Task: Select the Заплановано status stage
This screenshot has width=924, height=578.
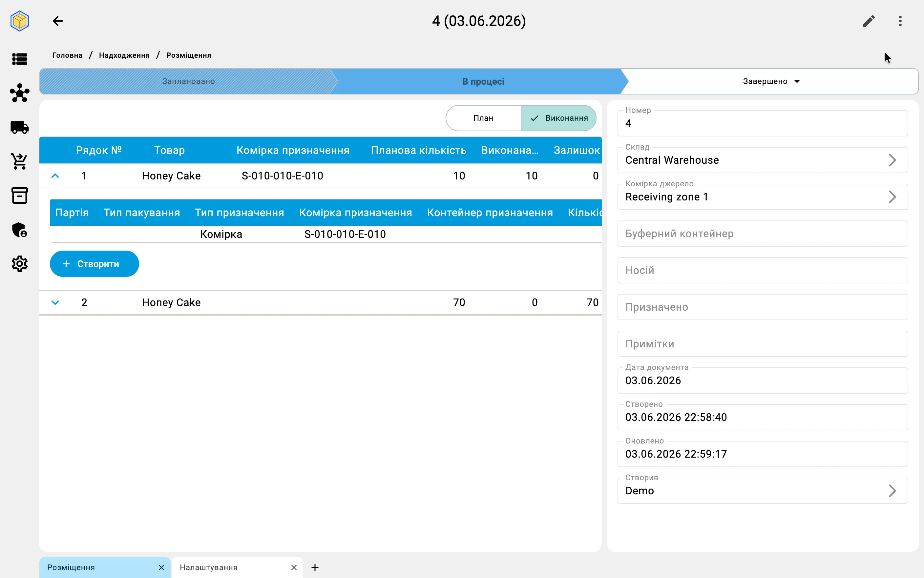Action: [188, 81]
